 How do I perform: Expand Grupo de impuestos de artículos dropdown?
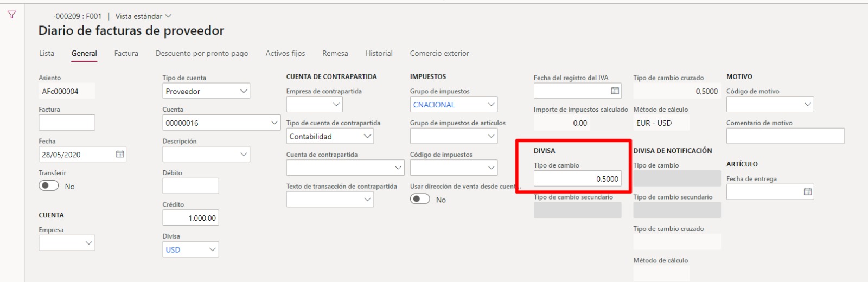(491, 136)
